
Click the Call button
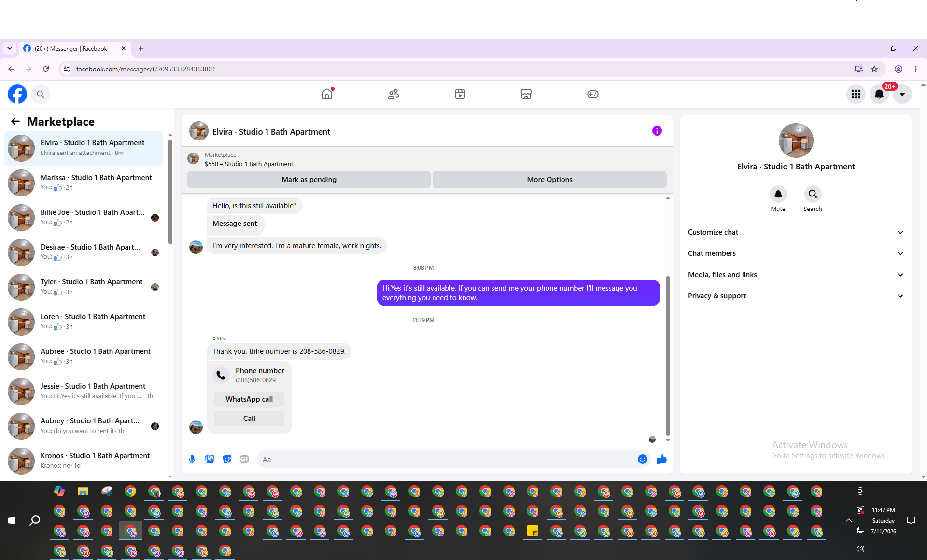coord(249,419)
